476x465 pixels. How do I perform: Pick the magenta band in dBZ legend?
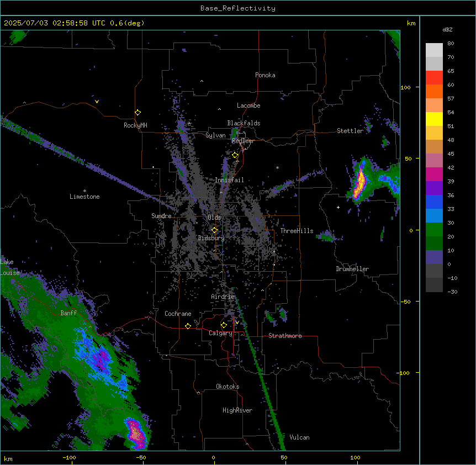click(434, 174)
